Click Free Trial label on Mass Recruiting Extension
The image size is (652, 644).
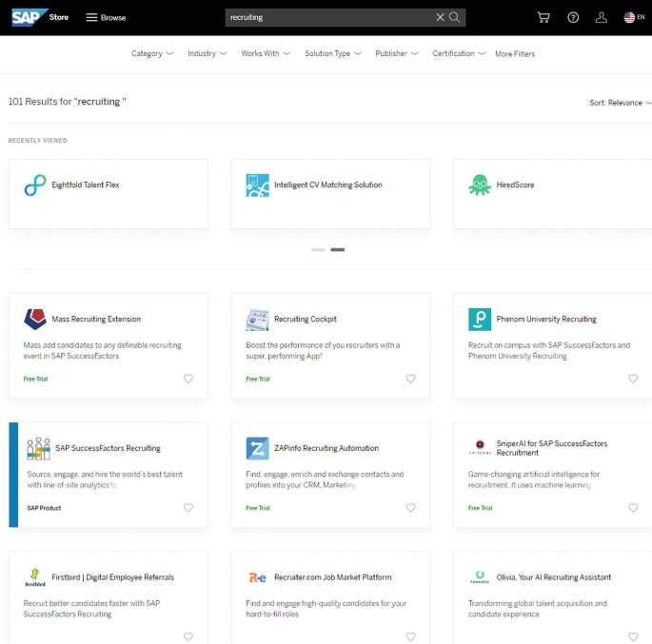point(36,379)
